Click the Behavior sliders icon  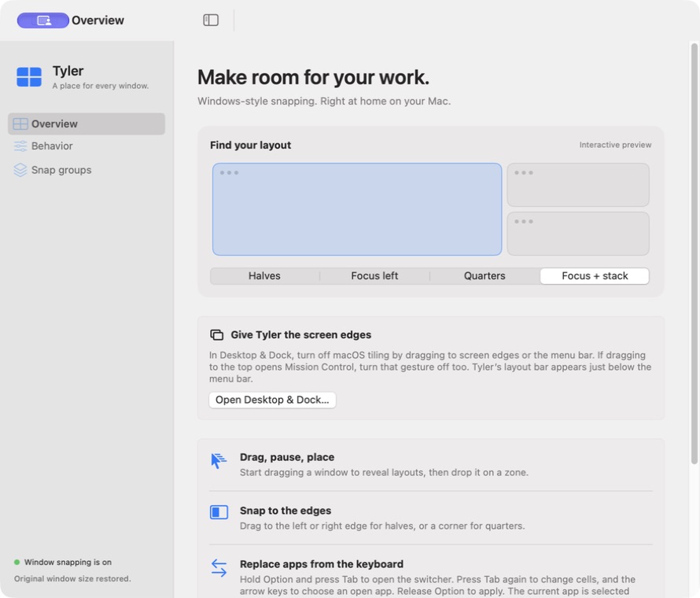tap(20, 146)
